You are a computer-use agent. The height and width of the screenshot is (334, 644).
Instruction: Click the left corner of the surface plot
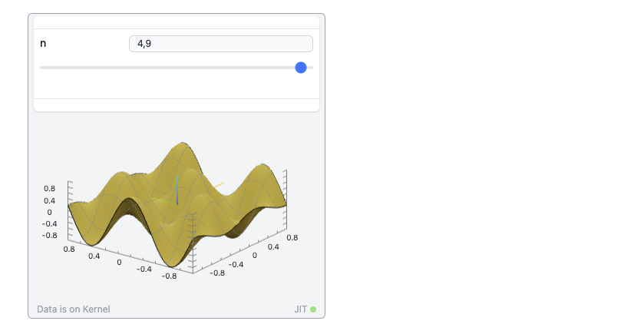click(x=71, y=205)
